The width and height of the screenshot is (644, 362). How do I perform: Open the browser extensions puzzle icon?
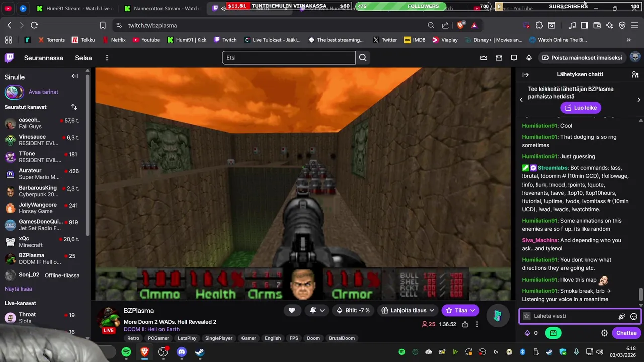point(539,25)
